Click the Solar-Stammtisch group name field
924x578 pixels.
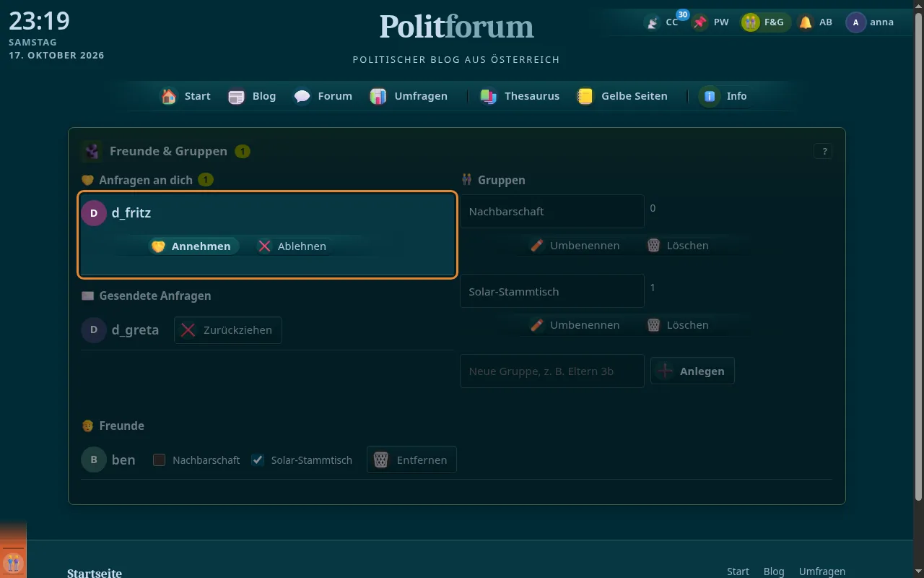pos(552,291)
